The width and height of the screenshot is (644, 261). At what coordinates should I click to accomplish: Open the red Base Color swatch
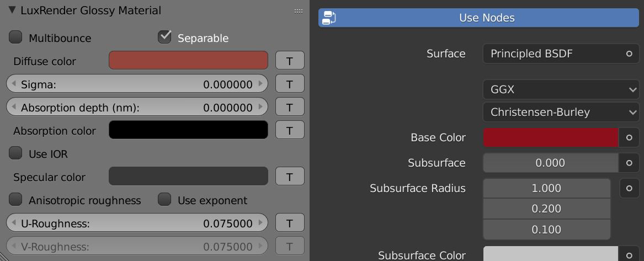(x=550, y=137)
